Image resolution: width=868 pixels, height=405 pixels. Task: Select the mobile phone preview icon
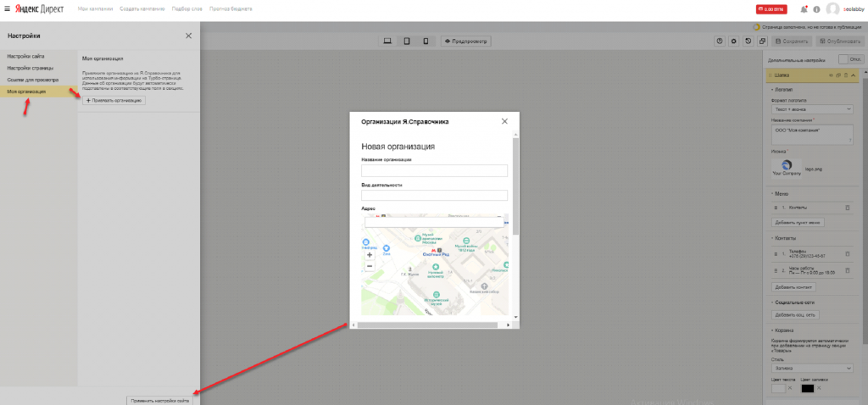(426, 41)
